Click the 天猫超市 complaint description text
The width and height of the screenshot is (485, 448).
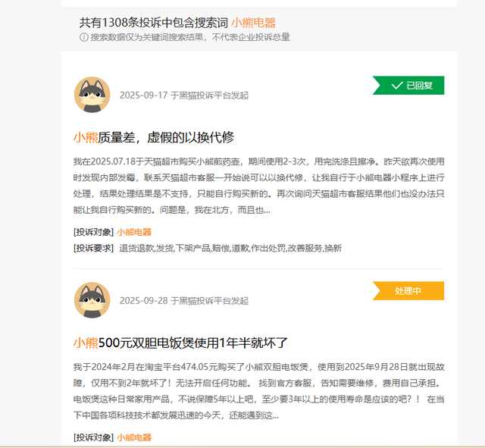click(x=258, y=186)
